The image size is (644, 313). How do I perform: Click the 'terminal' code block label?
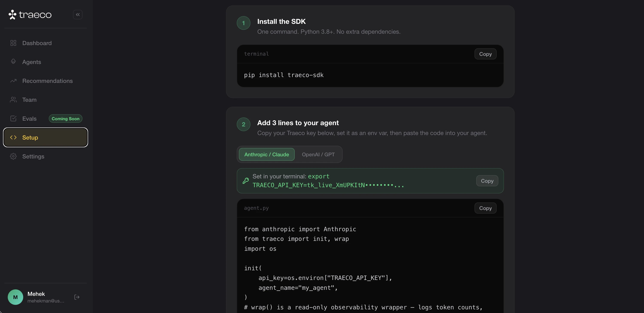[256, 54]
